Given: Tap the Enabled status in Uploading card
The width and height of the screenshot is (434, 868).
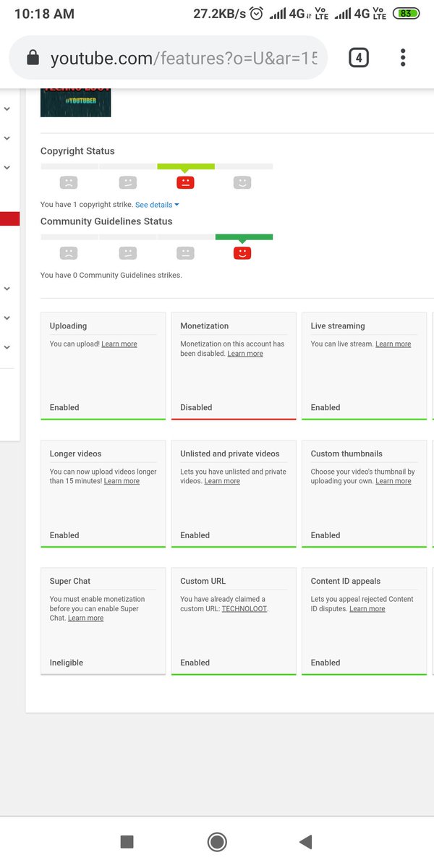Looking at the screenshot, I should click(x=64, y=407).
